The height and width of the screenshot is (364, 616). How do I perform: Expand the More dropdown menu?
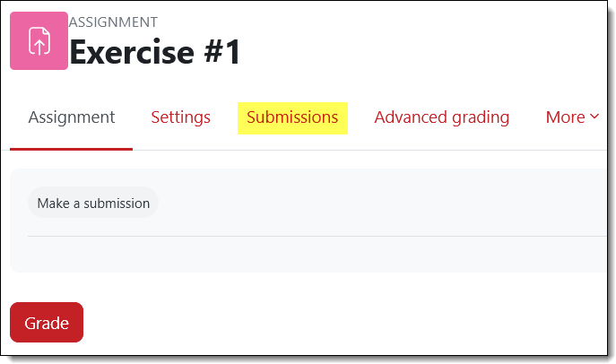(x=572, y=117)
